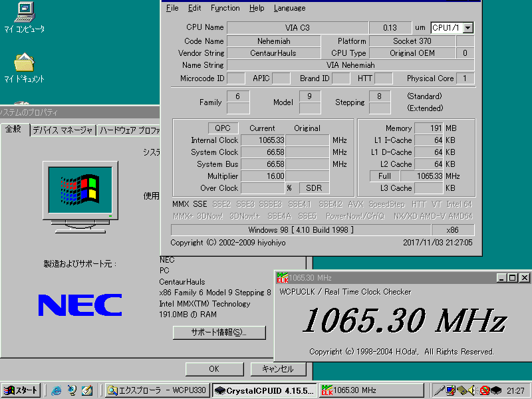Click the サポート情報(S)... button
The width and height of the screenshot is (532, 399).
tap(219, 332)
